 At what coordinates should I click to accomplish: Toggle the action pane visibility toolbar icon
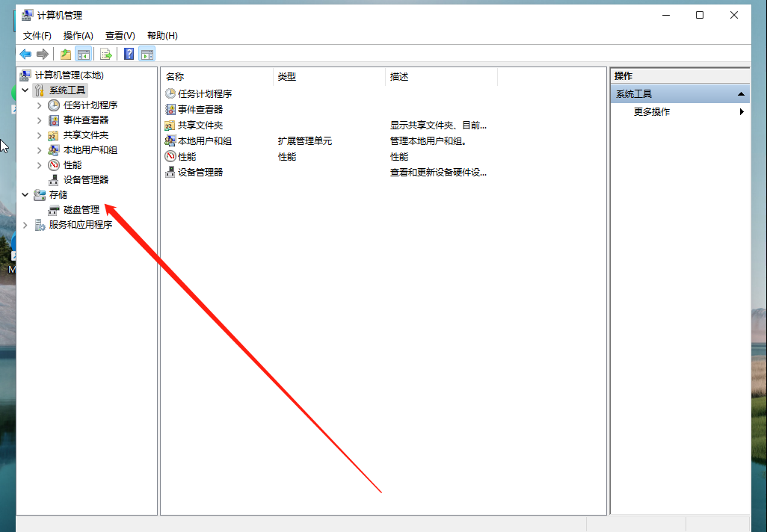147,53
